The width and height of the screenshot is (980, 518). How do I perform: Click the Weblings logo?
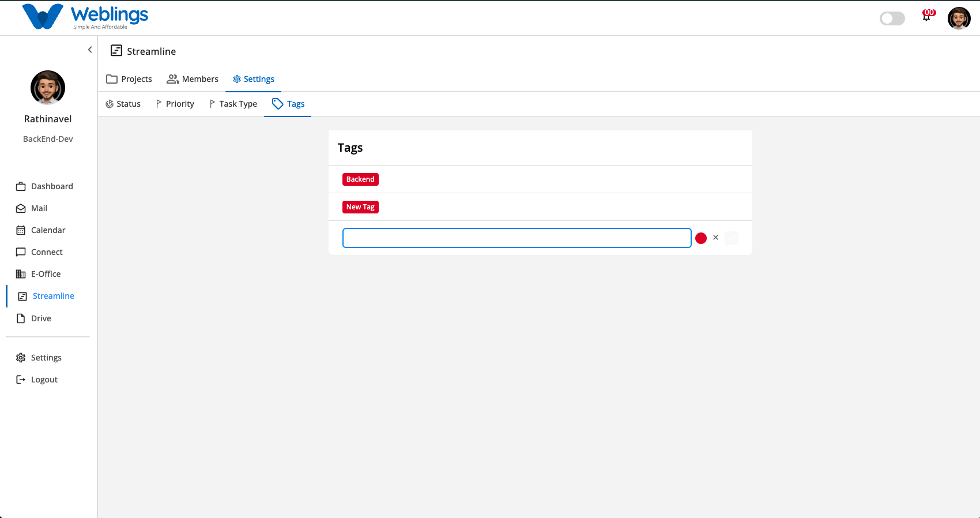(85, 17)
